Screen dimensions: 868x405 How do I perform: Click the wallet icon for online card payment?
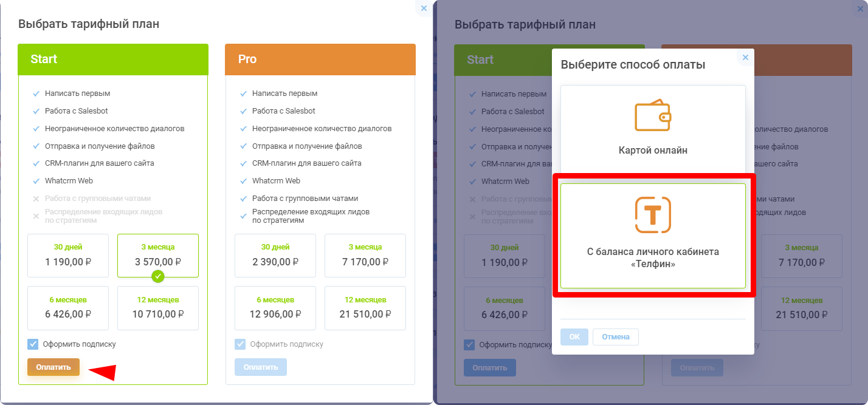click(653, 115)
